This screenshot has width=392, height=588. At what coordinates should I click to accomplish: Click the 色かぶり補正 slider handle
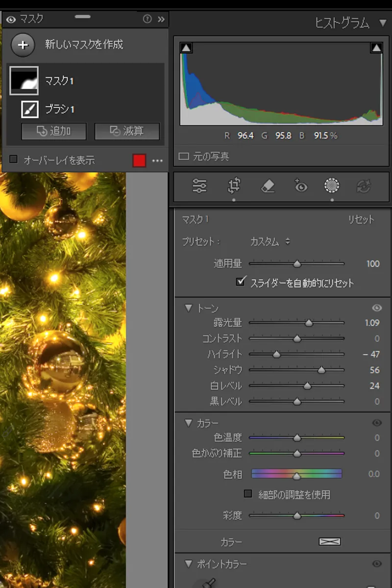[297, 454]
